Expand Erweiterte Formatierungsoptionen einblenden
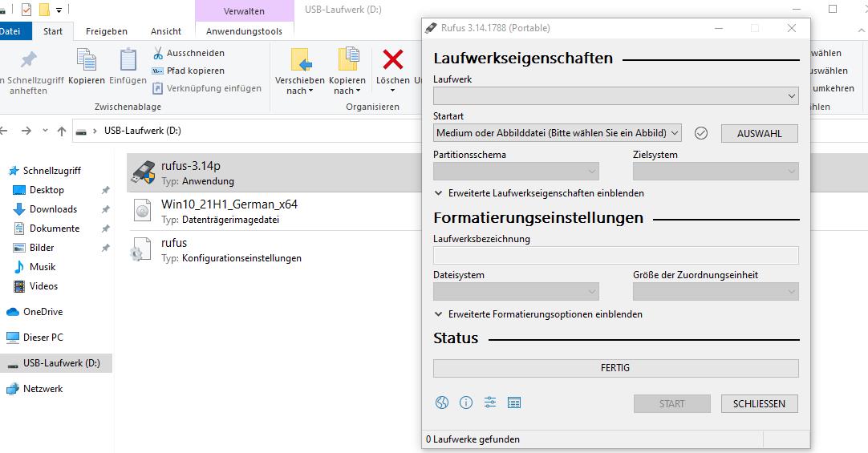The width and height of the screenshot is (868, 453). tap(538, 314)
